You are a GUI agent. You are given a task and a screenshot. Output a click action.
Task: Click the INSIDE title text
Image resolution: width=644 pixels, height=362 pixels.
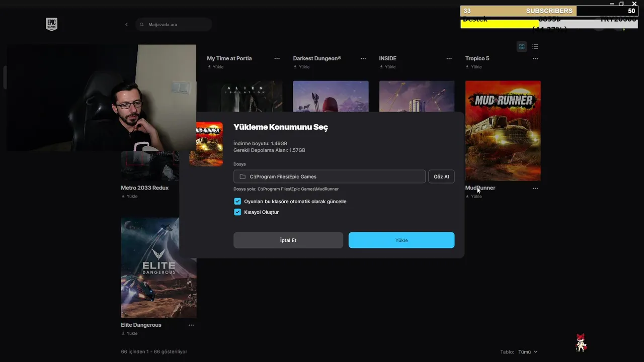pos(387,59)
